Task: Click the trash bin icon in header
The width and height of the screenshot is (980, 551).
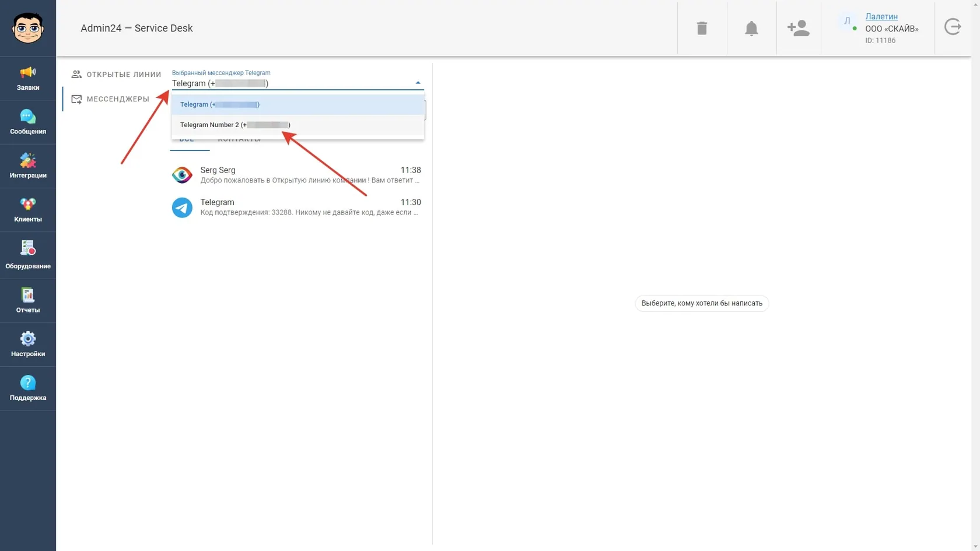Action: point(702,28)
